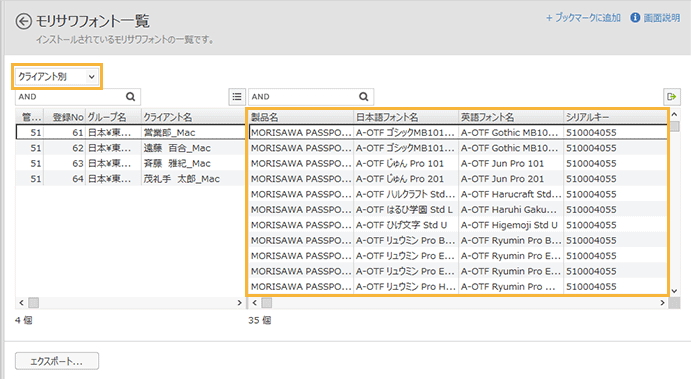Select client row with registration No 61

click(130, 132)
